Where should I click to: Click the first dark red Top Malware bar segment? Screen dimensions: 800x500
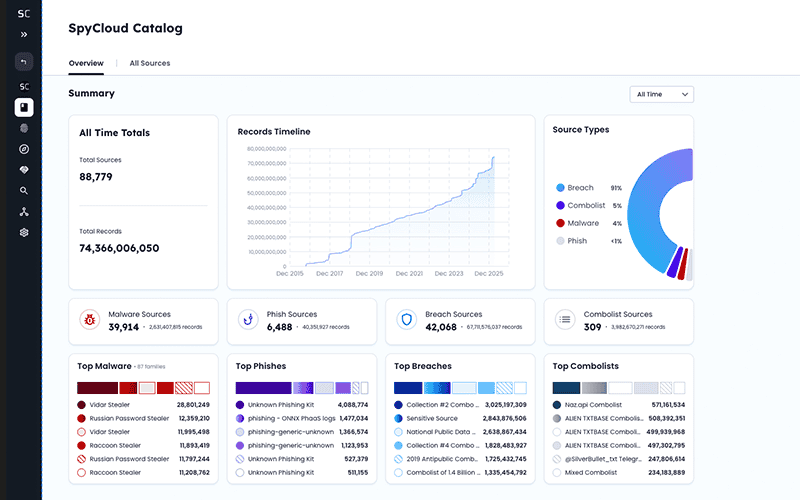click(x=97, y=388)
